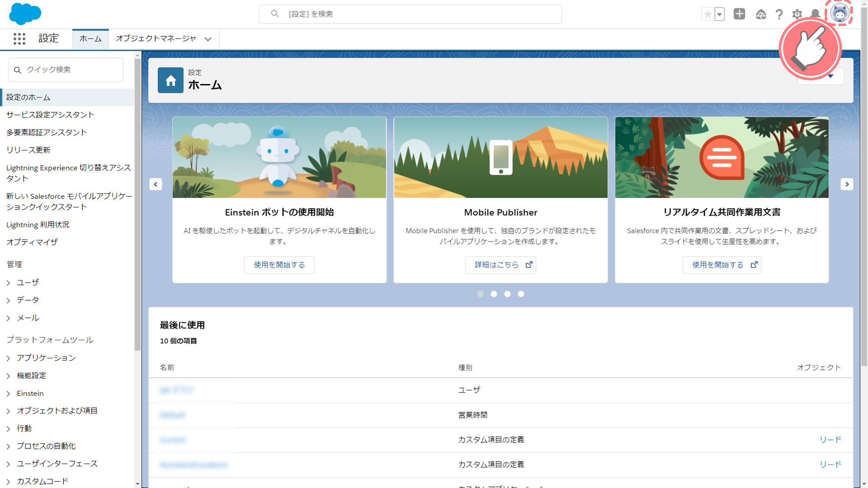This screenshot has height=488, width=868.
Task: Open リード link in first カスタム項目の定義 row
Action: [830, 439]
